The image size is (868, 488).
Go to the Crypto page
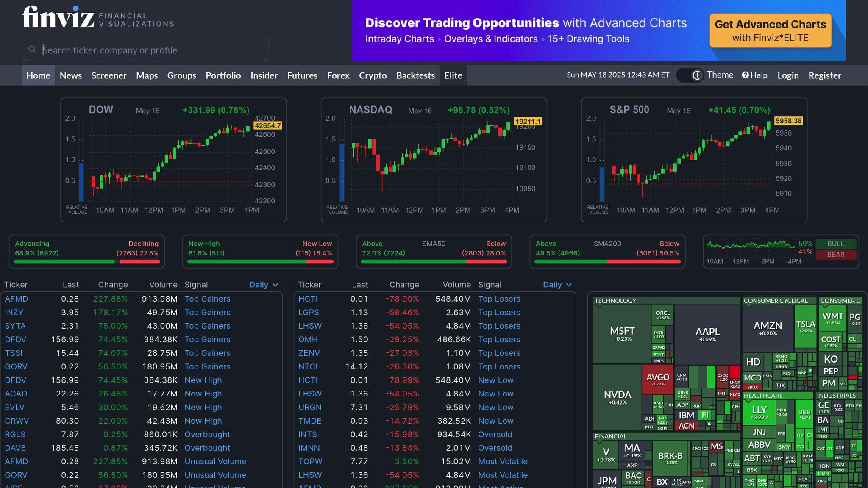pyautogui.click(x=373, y=75)
